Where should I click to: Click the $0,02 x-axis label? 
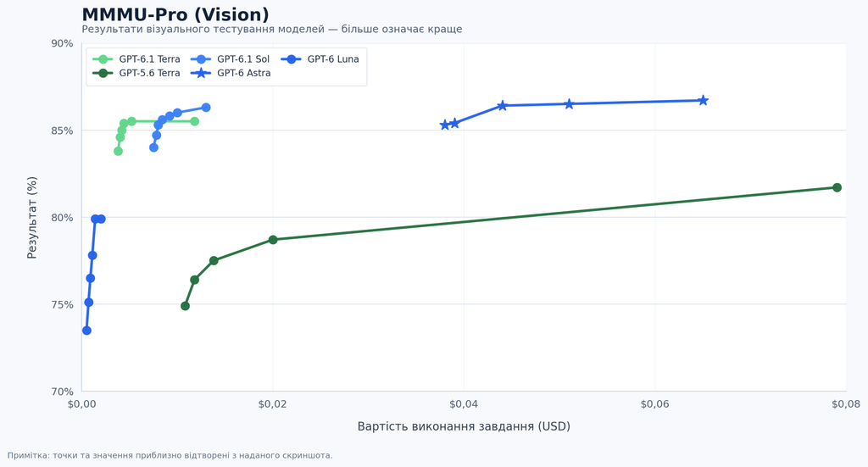[273, 404]
